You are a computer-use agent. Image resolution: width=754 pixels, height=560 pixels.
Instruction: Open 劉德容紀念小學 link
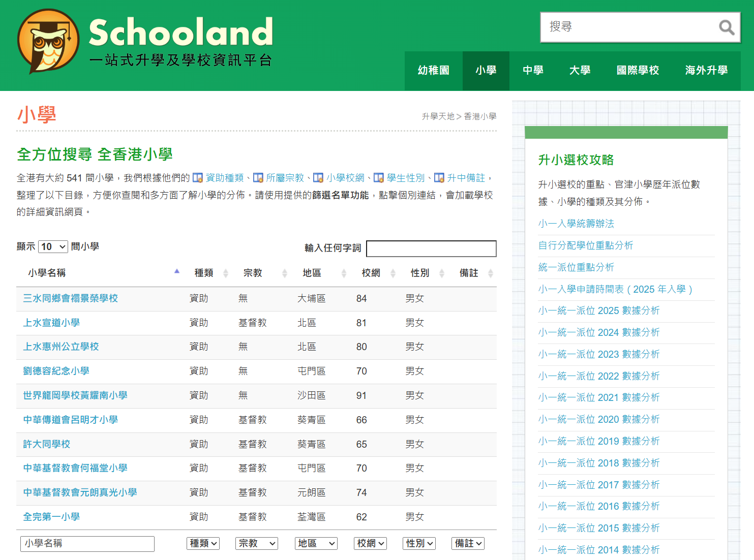click(x=56, y=371)
